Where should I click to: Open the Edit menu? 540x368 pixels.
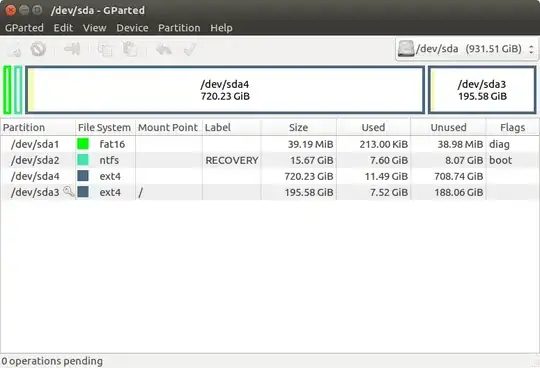(63, 28)
